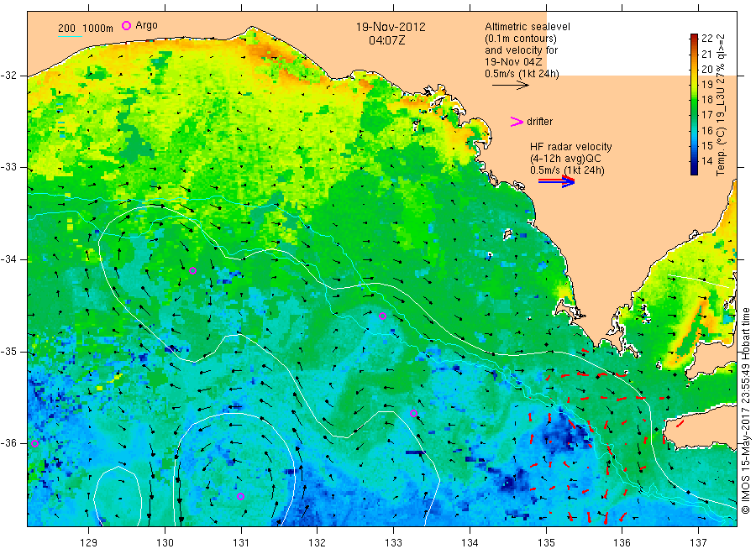Click the latitude axis label -35

(x=8, y=352)
